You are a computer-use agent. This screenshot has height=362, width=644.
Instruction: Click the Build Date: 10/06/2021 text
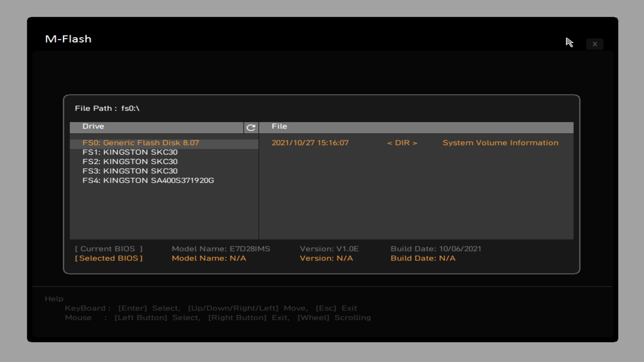coord(436,249)
